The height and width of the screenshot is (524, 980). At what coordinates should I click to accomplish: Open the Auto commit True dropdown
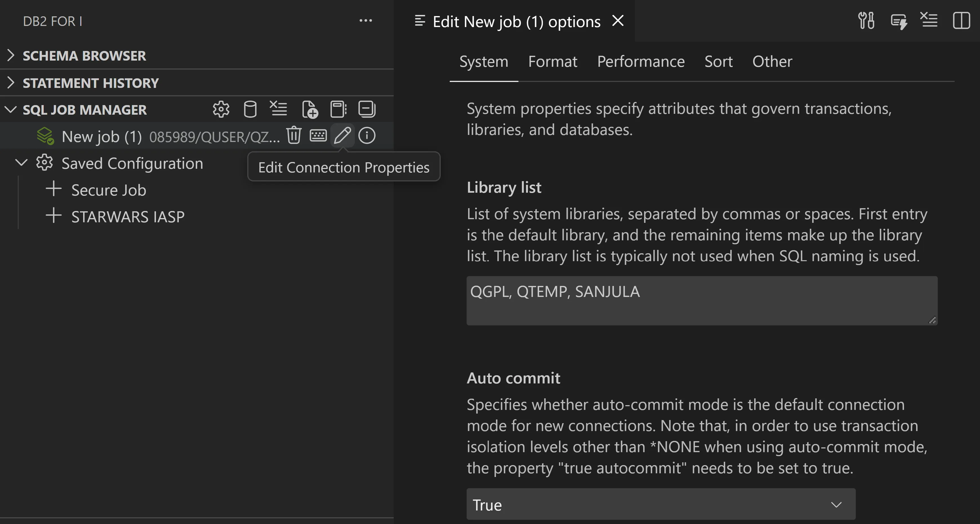tap(660, 504)
